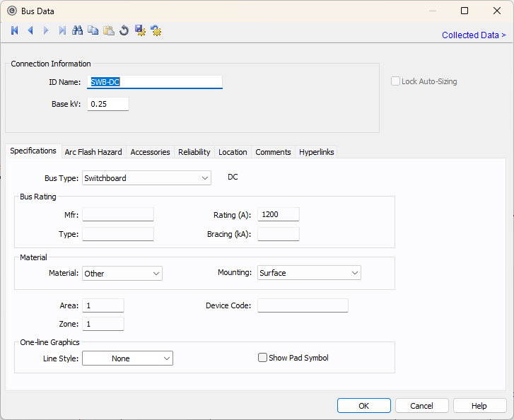Go to the previous bus record
The image size is (514, 420).
click(30, 30)
